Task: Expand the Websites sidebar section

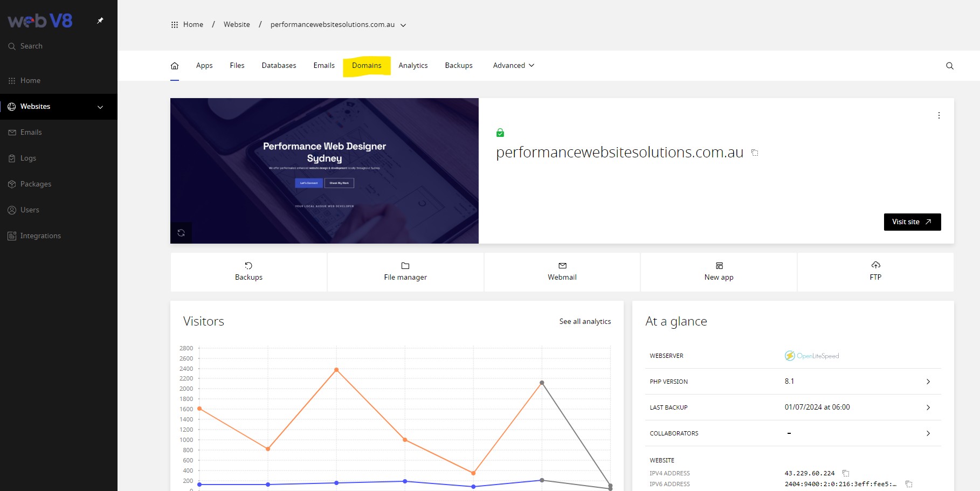Action: [x=100, y=107]
